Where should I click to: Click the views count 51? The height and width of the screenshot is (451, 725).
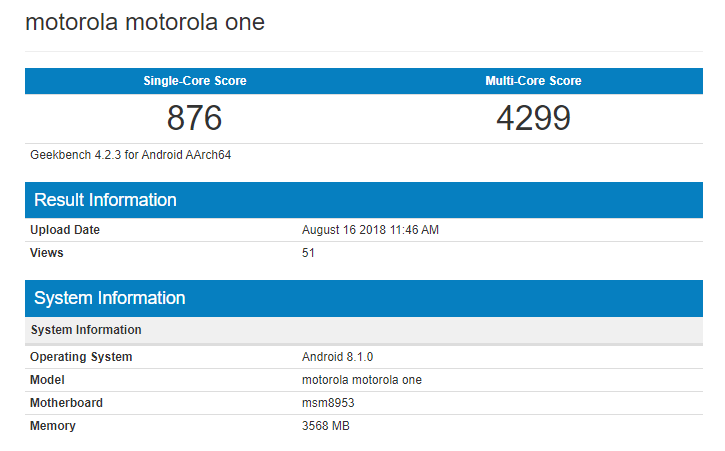pyautogui.click(x=308, y=253)
